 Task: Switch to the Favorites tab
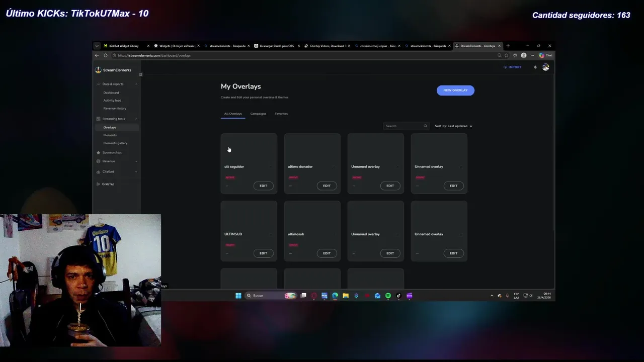(x=281, y=114)
